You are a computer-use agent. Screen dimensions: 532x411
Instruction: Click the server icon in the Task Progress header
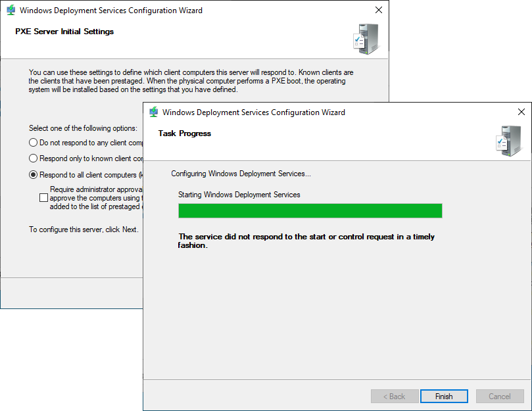tap(508, 141)
